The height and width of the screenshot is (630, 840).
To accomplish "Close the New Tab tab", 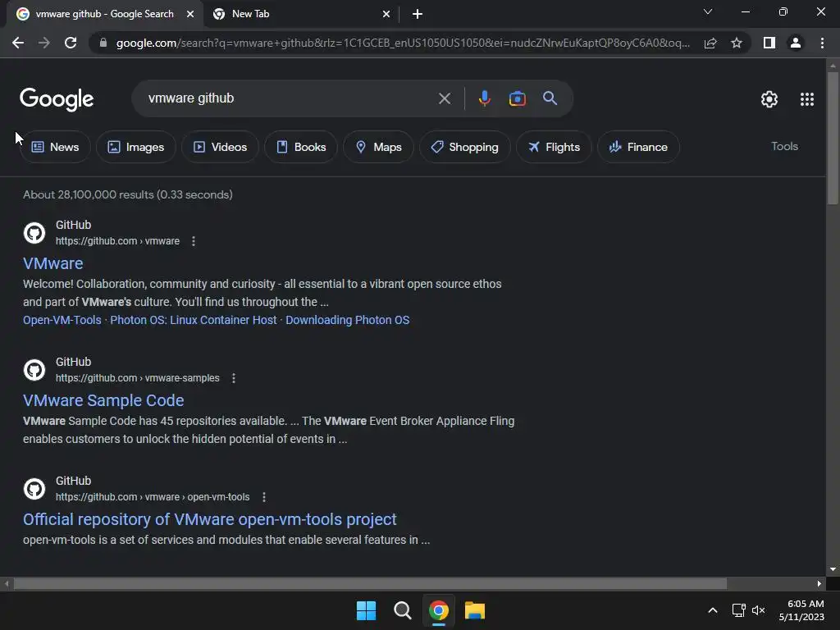I will pos(386,14).
